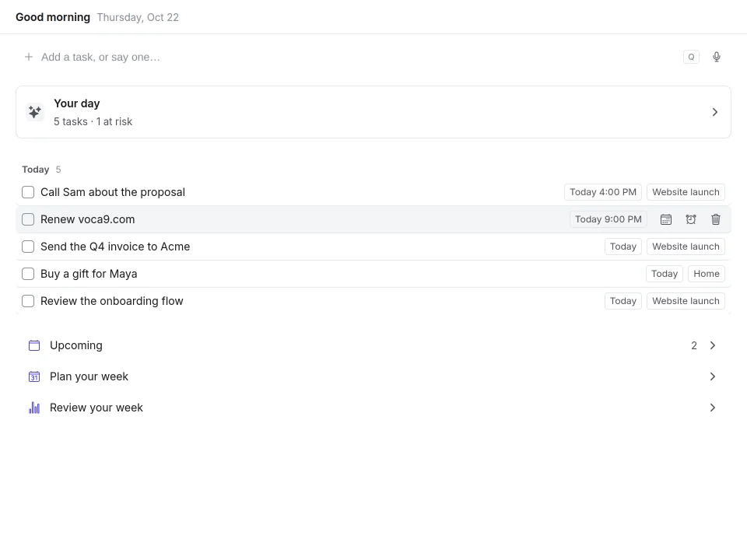
Task: Click Website launch tag on Review onboarding row
Action: 686,301
